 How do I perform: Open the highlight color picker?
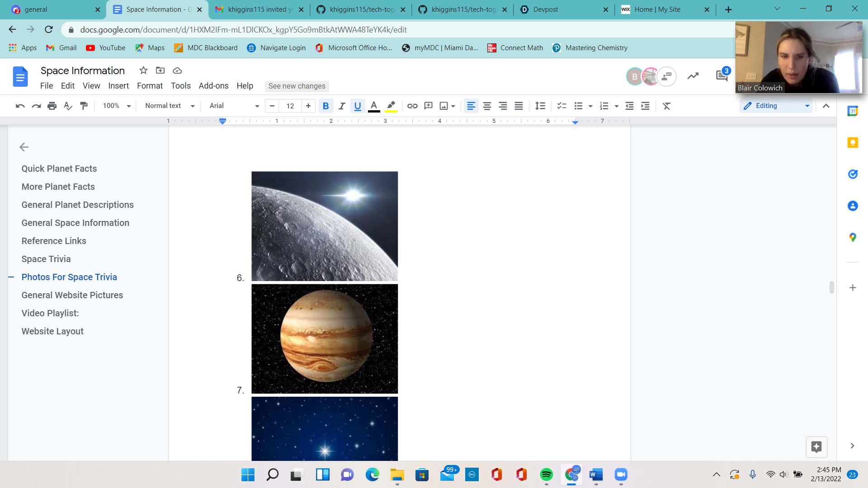(x=391, y=106)
